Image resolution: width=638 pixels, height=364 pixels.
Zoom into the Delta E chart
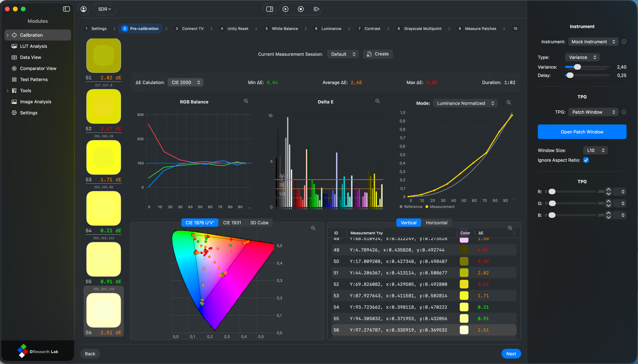[x=377, y=101]
